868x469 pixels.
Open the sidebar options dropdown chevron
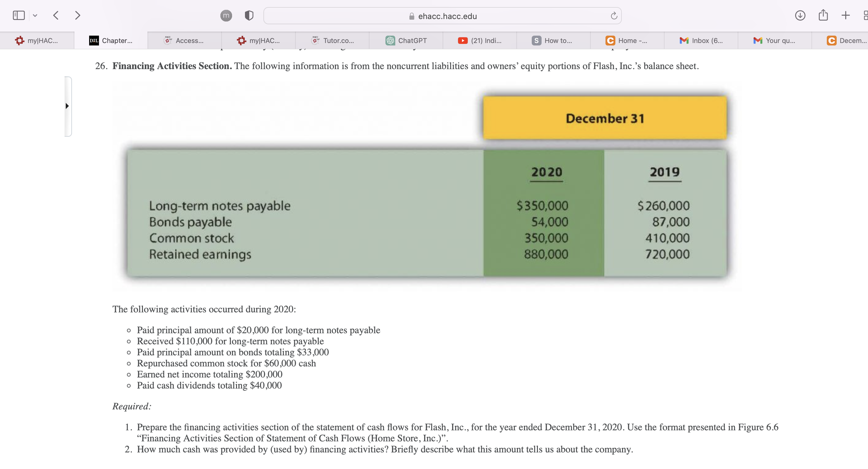(35, 15)
